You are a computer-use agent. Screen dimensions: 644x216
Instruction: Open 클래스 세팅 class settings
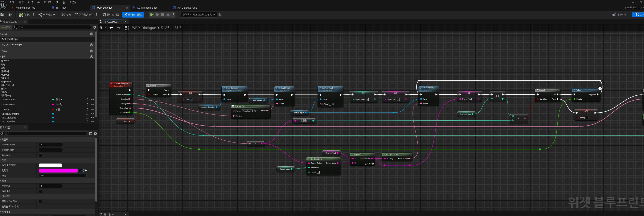(111, 15)
